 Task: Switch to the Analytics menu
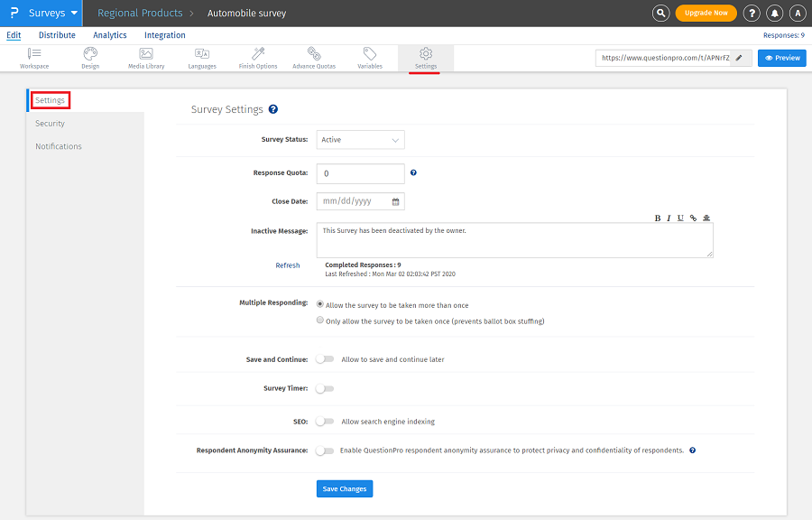point(110,35)
